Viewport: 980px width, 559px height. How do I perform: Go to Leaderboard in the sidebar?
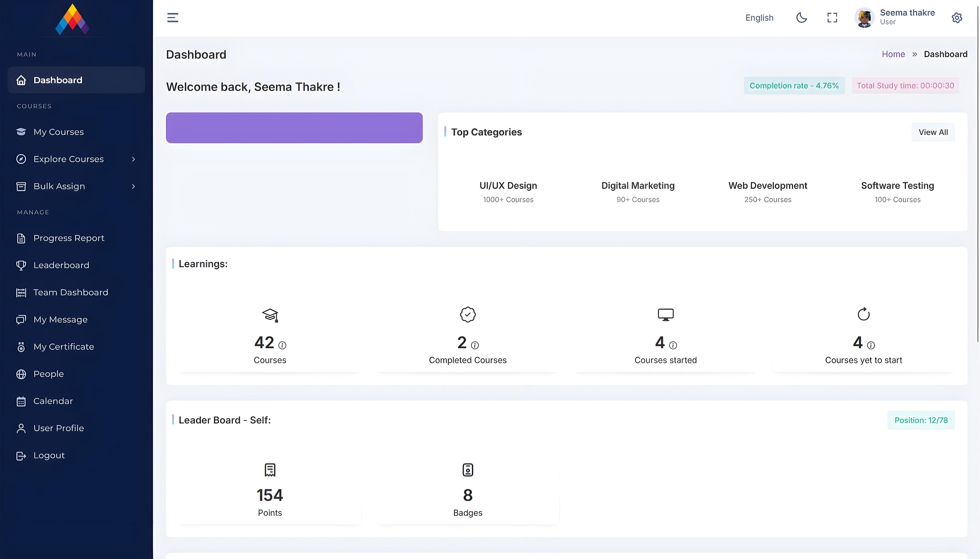[x=61, y=265]
